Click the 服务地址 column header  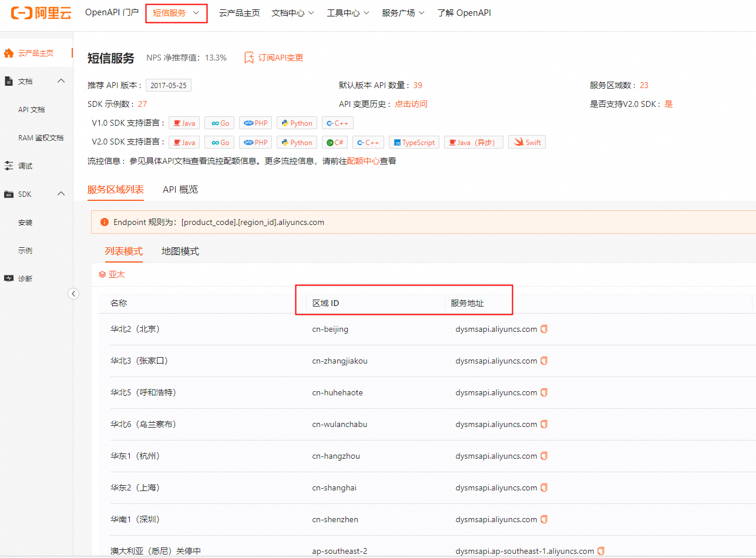(468, 303)
